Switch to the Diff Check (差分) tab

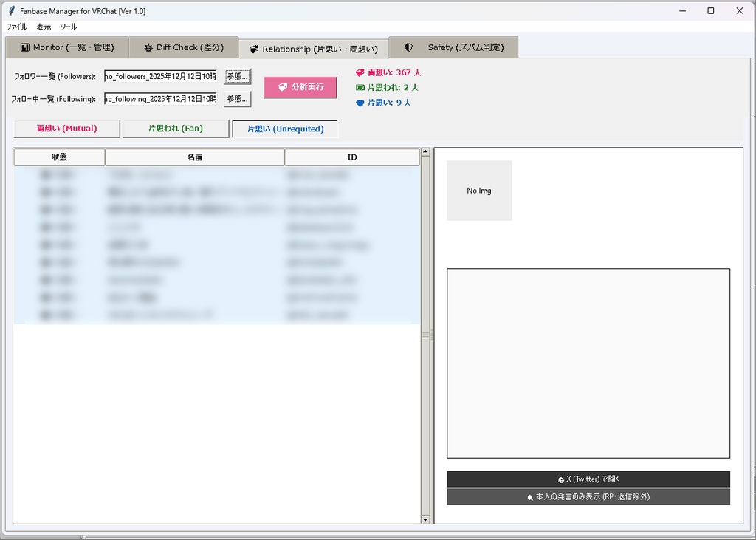(184, 47)
